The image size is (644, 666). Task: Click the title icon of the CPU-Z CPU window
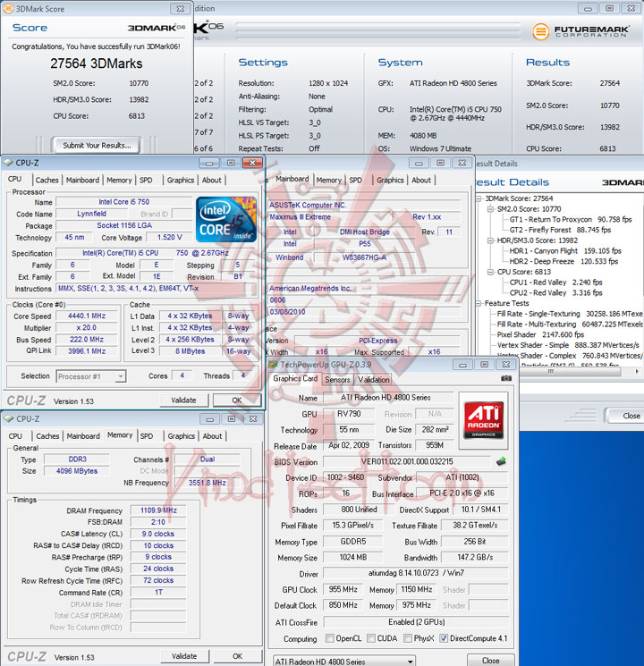click(8, 163)
